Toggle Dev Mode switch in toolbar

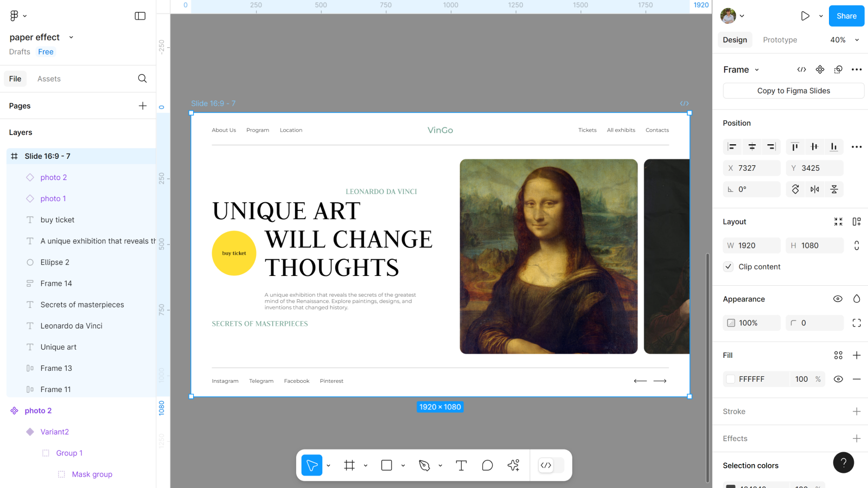click(x=551, y=465)
